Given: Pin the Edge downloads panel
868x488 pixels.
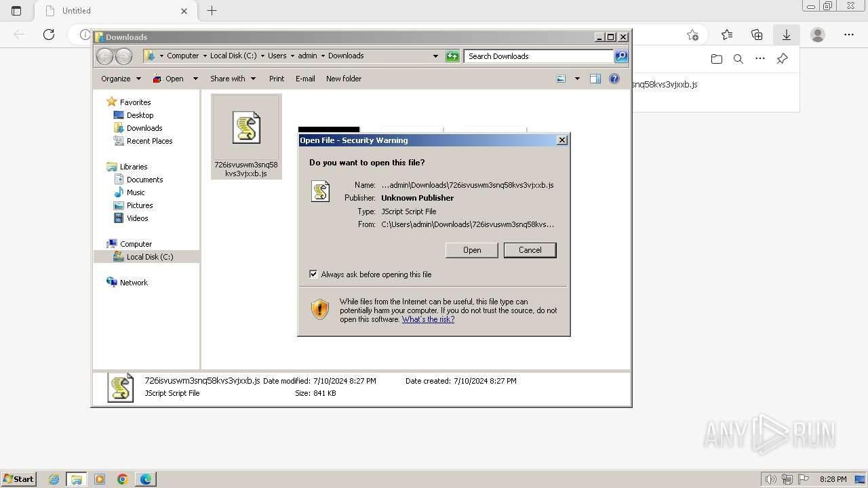Looking at the screenshot, I should (782, 59).
